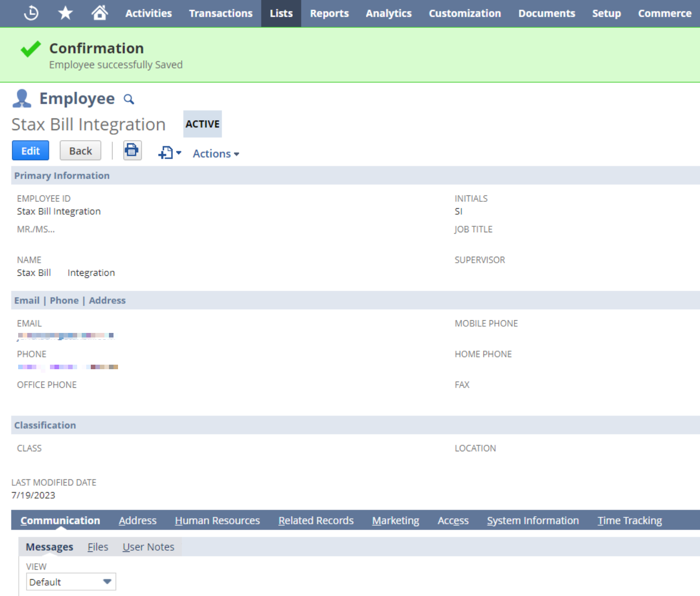Open the Analytics menu
700x596 pixels.
pyautogui.click(x=389, y=14)
